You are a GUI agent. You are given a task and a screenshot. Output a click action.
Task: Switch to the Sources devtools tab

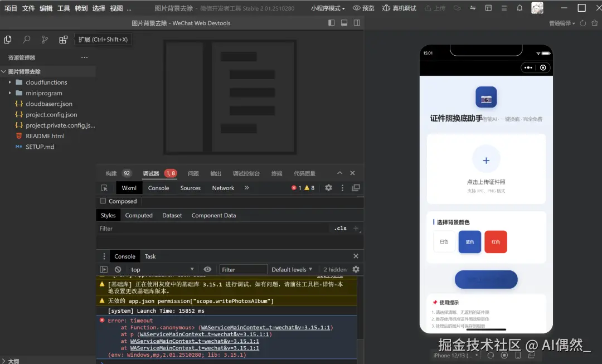click(191, 188)
